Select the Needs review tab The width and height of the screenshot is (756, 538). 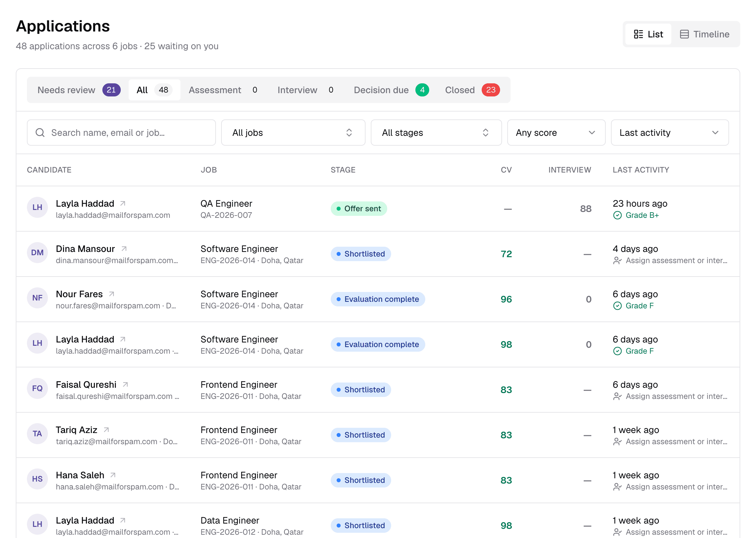pyautogui.click(x=79, y=90)
